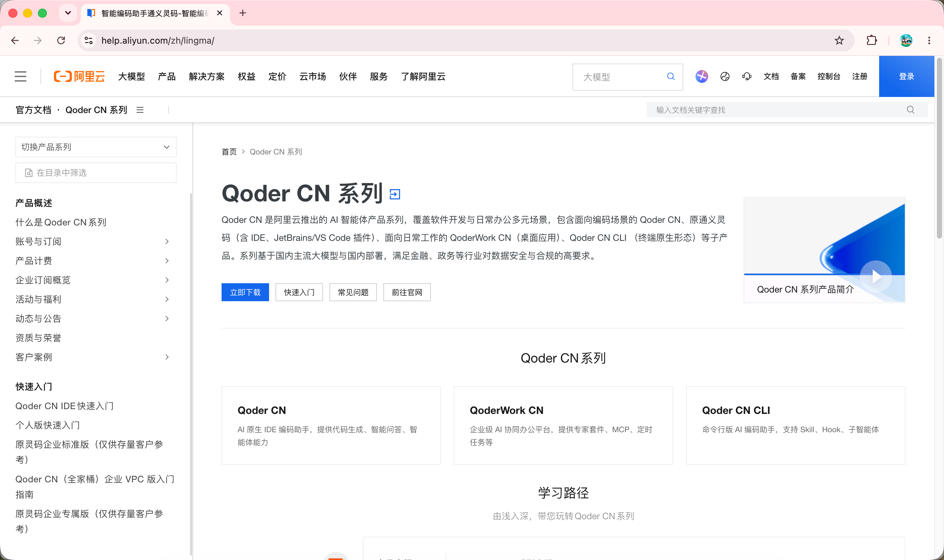The height and width of the screenshot is (560, 944).
Task: Open the hamburger menu beside Aliyun logo
Action: coord(21,77)
